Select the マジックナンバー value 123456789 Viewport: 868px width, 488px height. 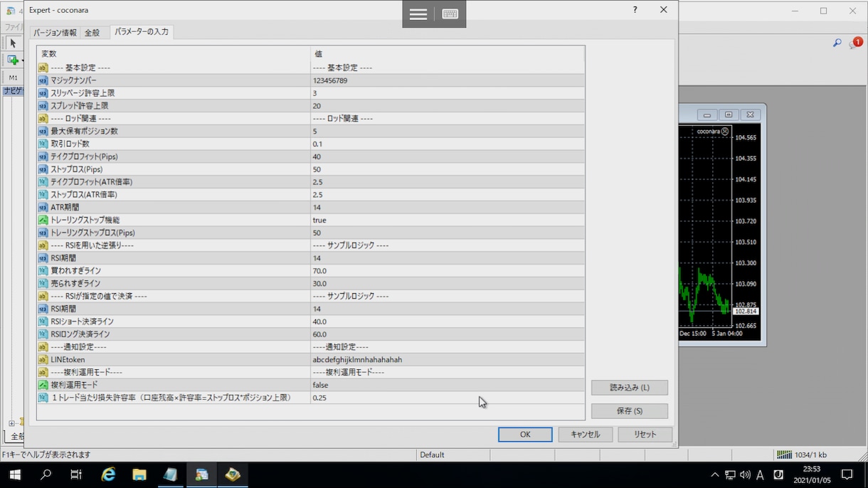pos(330,80)
